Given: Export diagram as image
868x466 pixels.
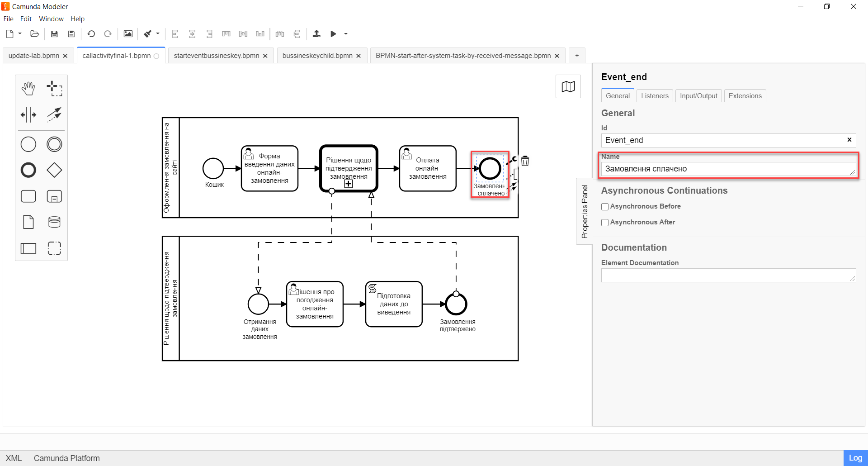Looking at the screenshot, I should point(128,34).
